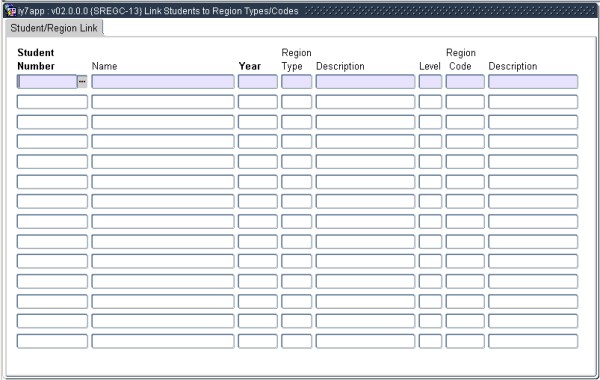Focus the highlighted Name field in first row
The image size is (600, 380).
coord(163,82)
